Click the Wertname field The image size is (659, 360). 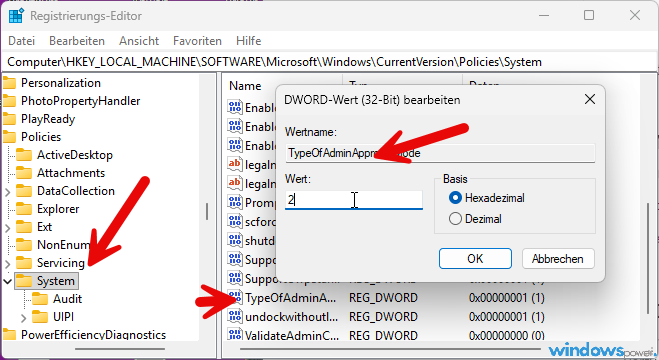point(440,153)
